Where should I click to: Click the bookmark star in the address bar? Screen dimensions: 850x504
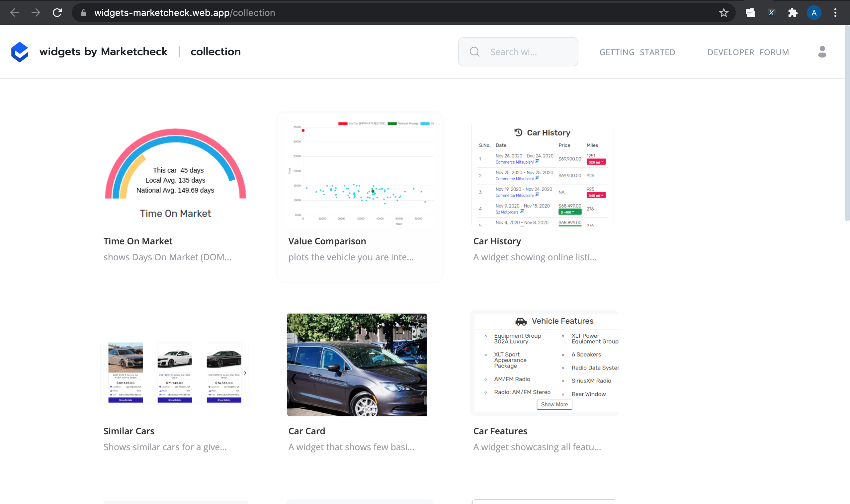click(723, 13)
